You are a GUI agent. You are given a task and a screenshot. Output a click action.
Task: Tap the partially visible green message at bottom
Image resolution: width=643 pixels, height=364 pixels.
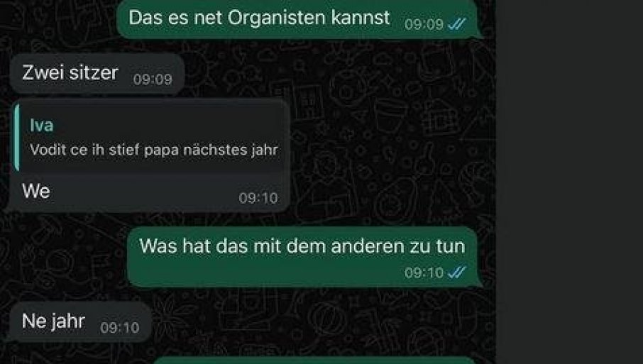tap(314, 360)
